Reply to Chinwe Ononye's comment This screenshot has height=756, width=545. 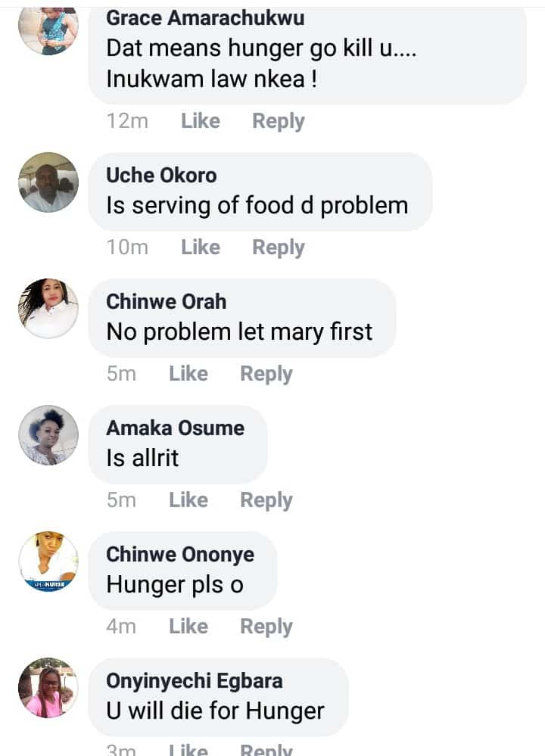click(x=266, y=627)
